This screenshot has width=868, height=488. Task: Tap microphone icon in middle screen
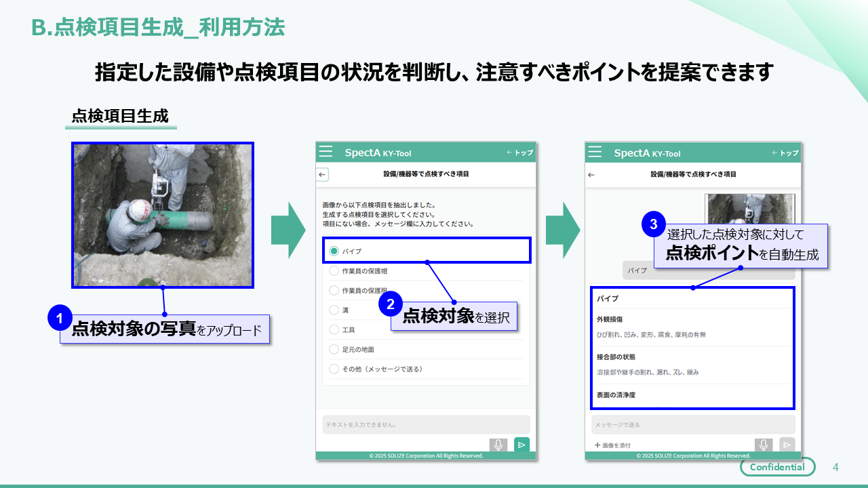(x=498, y=445)
